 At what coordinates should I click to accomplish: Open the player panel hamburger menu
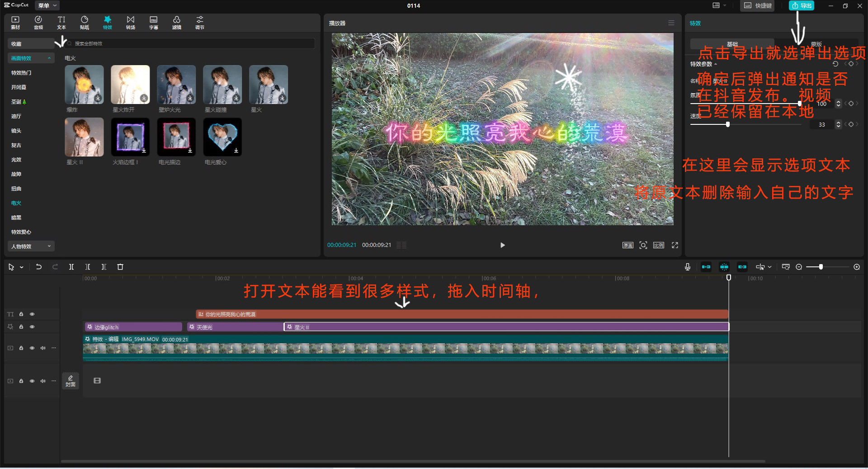[671, 23]
